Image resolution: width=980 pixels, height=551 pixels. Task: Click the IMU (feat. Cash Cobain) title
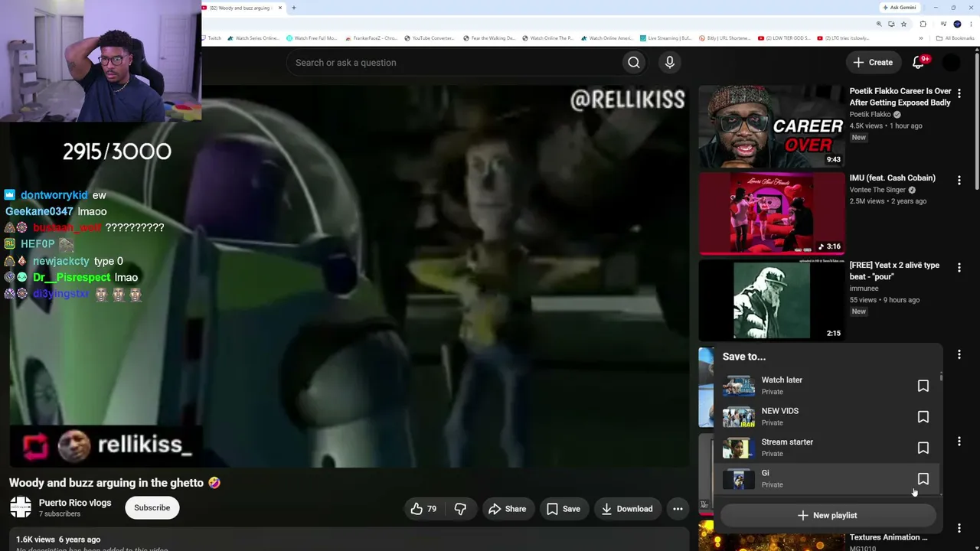coord(892,178)
